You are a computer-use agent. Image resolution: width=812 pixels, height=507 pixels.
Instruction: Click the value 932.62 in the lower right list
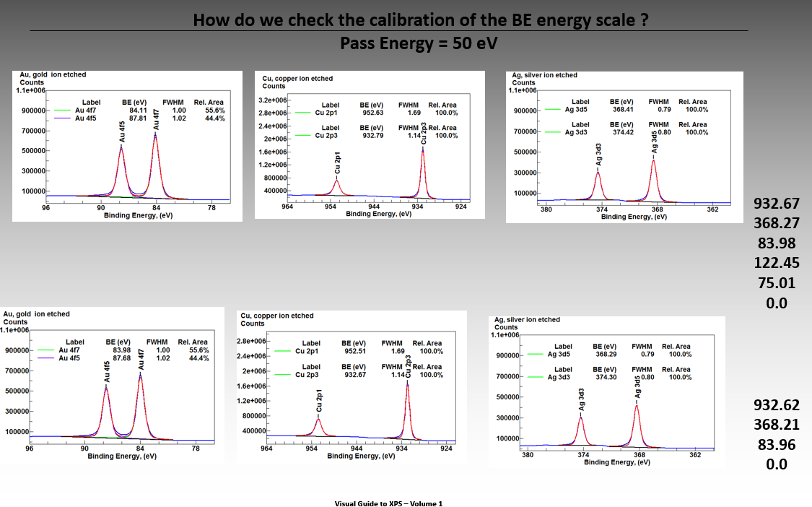pos(776,405)
